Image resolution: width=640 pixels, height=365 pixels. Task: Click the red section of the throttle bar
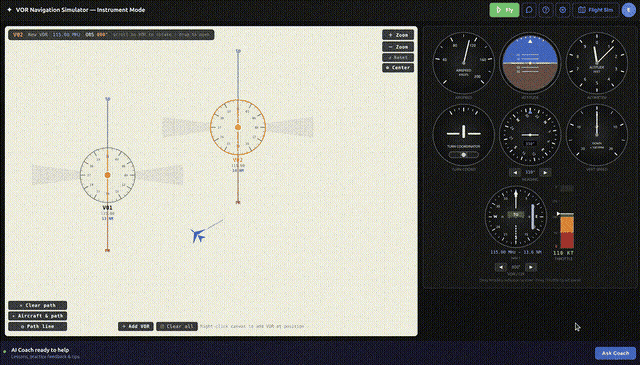pyautogui.click(x=567, y=240)
